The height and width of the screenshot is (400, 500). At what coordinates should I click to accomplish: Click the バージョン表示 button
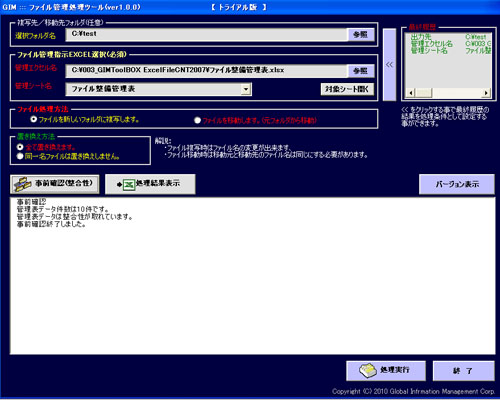coord(457,184)
